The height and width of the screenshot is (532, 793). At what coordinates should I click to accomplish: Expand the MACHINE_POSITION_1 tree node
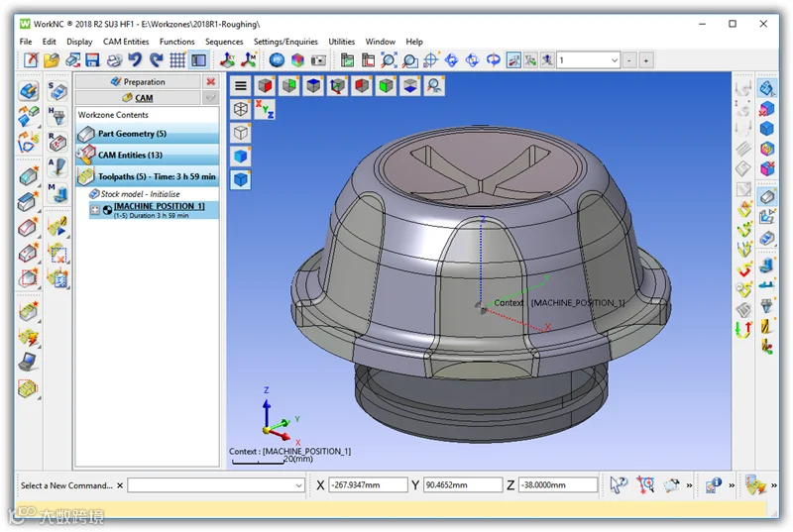click(94, 210)
